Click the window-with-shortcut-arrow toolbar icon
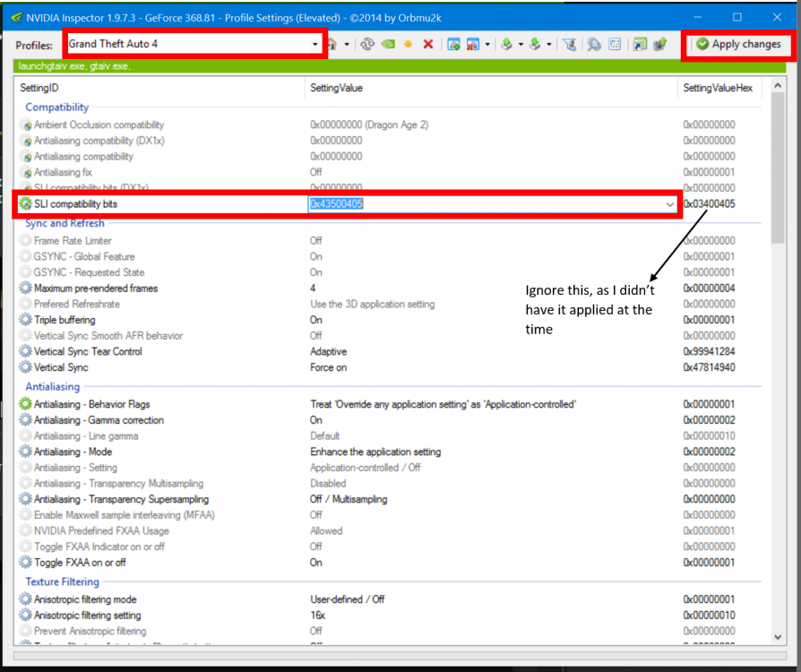801x672 pixels. pyautogui.click(x=640, y=45)
